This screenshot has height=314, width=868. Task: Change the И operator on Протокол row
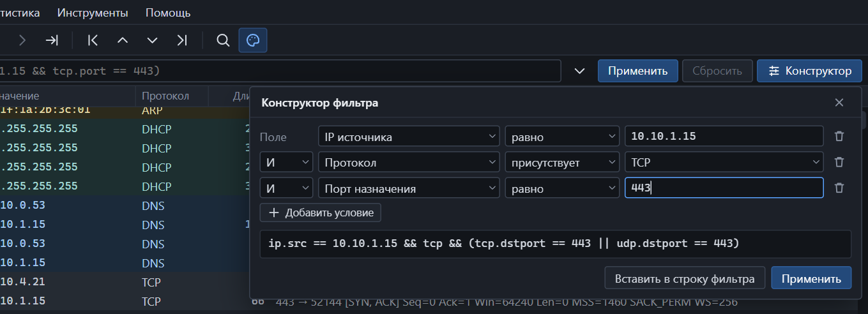coord(286,163)
